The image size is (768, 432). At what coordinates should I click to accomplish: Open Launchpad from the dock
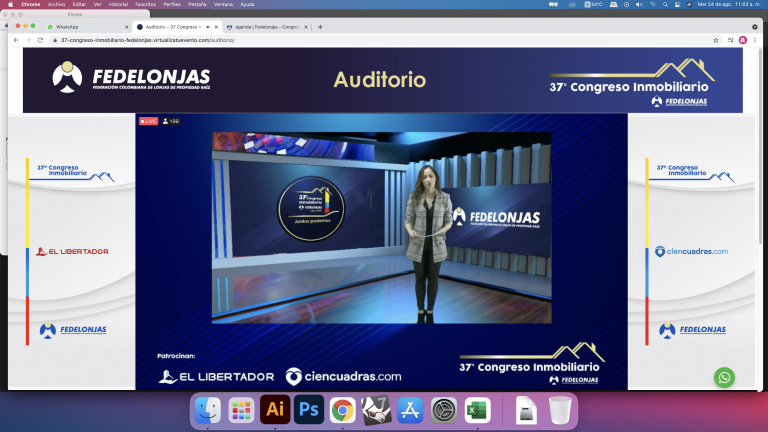click(241, 409)
